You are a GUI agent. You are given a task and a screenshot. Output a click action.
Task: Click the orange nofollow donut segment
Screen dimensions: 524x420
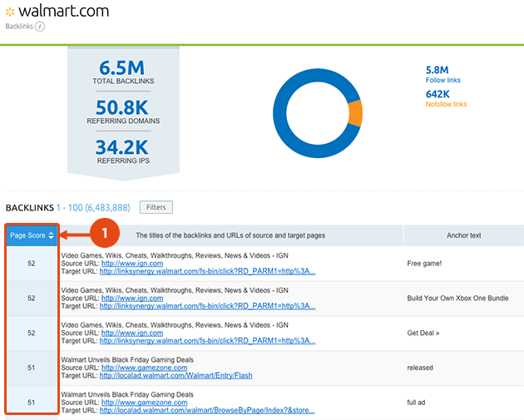pyautogui.click(x=356, y=114)
